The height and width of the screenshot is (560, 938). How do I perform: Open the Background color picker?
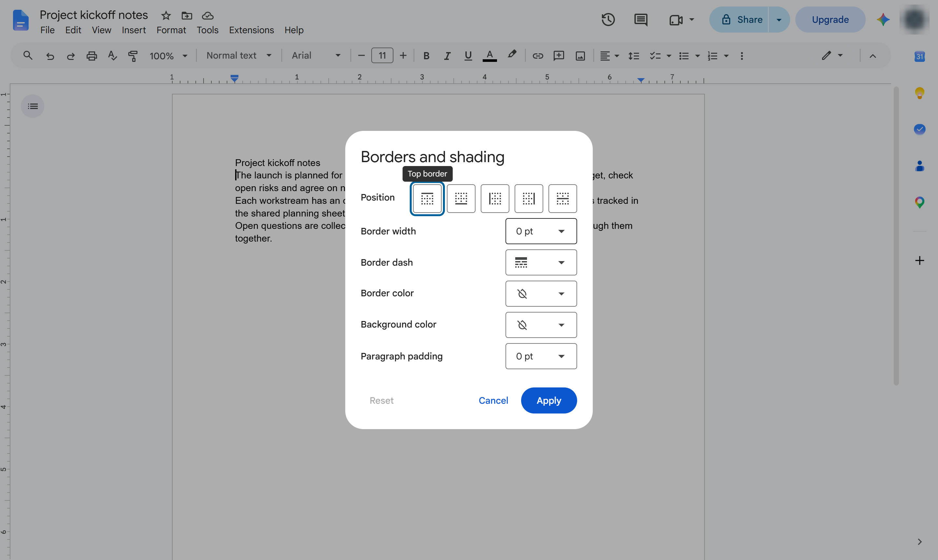pyautogui.click(x=541, y=325)
